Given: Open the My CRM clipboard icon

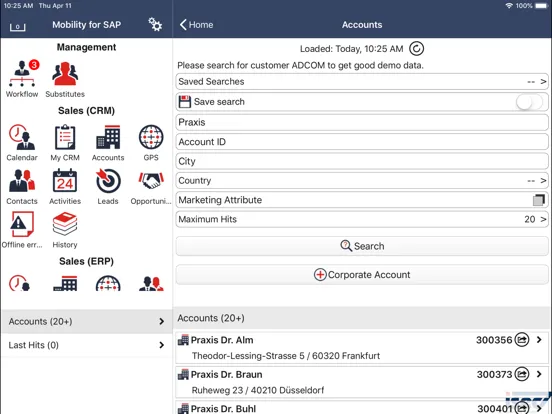Looking at the screenshot, I should (65, 137).
